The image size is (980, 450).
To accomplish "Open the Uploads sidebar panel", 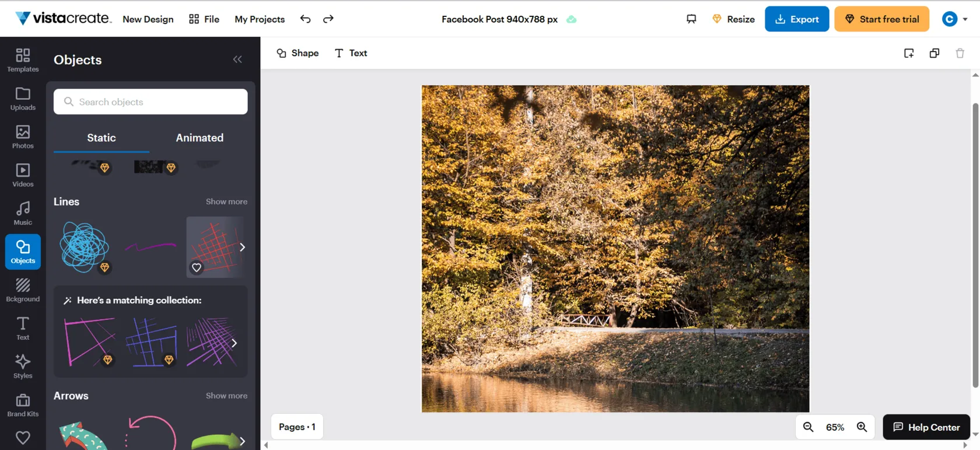I will [x=23, y=99].
